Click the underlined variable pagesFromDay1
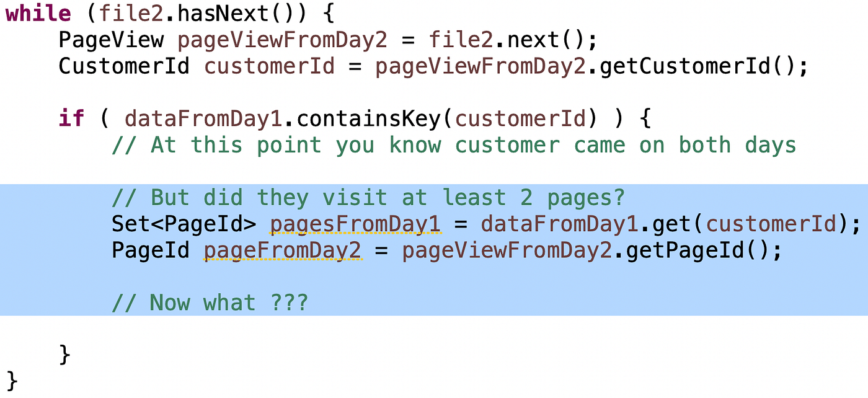Image resolution: width=868 pixels, height=398 pixels. click(x=355, y=224)
